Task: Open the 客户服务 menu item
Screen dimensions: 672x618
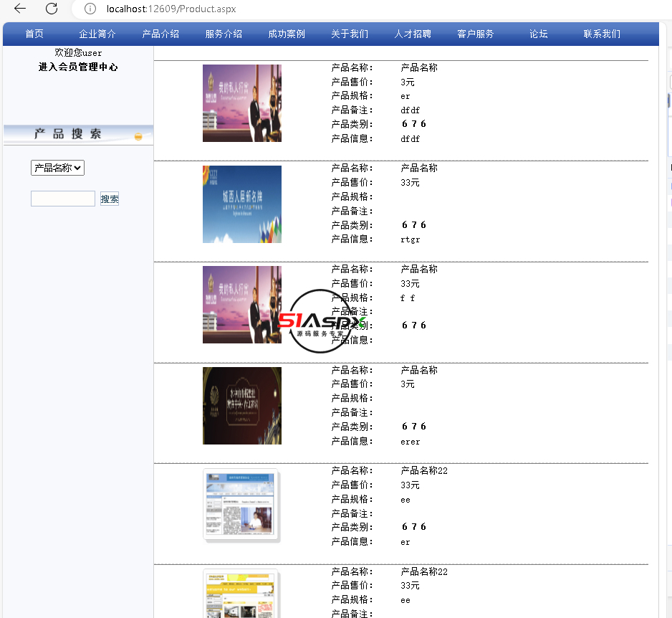Action: [476, 34]
